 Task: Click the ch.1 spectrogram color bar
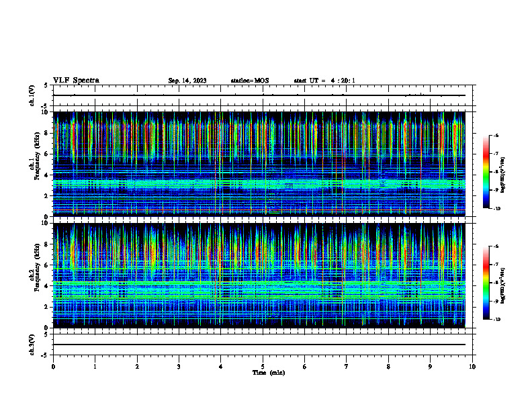[x=486, y=172]
